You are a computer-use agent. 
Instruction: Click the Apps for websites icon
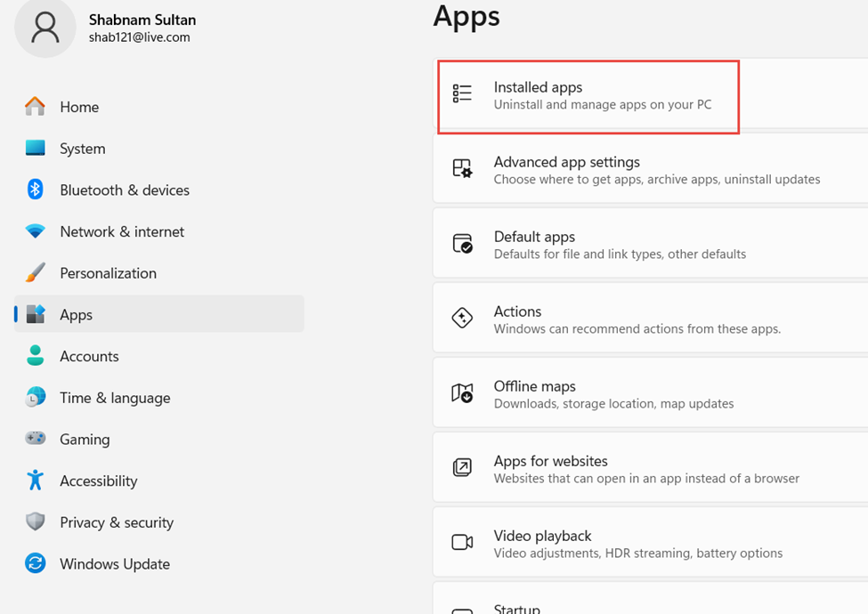(462, 467)
